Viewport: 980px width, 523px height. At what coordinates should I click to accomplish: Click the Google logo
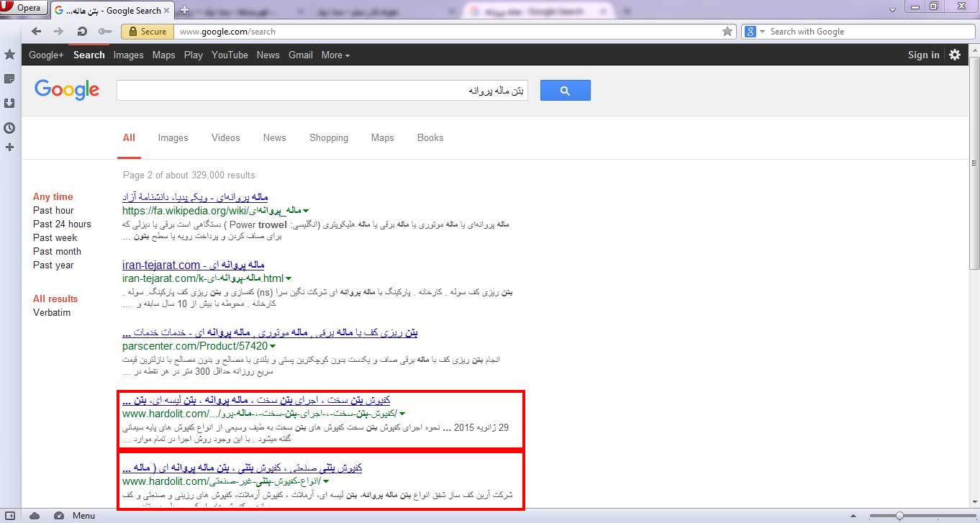point(67,89)
